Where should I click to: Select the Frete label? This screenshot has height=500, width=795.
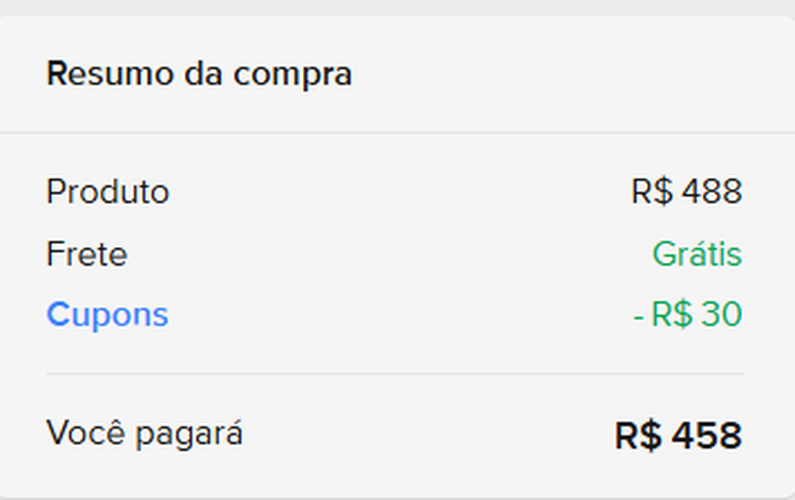(x=87, y=254)
